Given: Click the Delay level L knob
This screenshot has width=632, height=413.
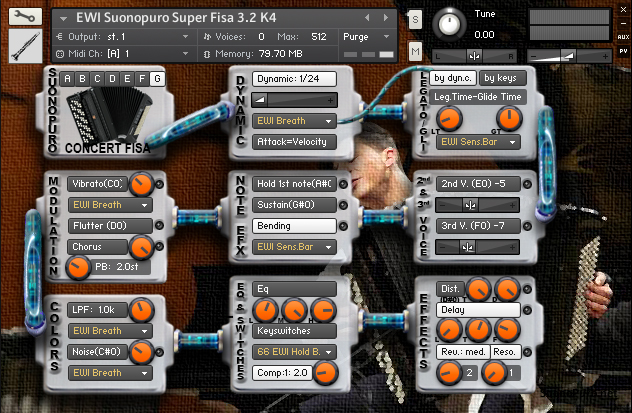Looking at the screenshot, I should coord(449,329).
